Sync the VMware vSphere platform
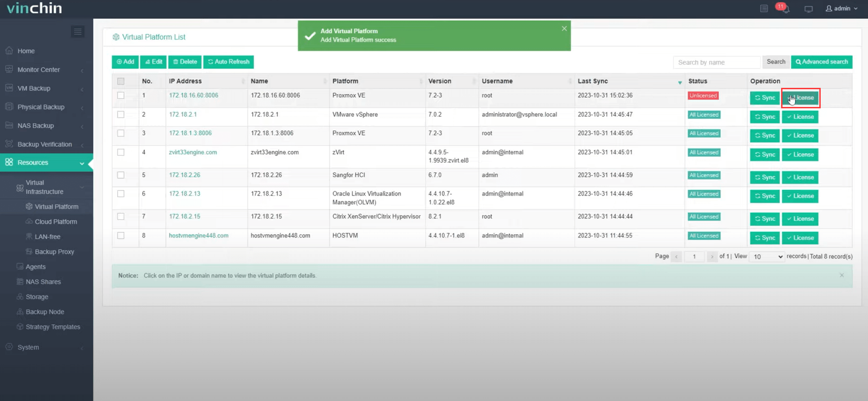This screenshot has height=401, width=868. [x=765, y=117]
